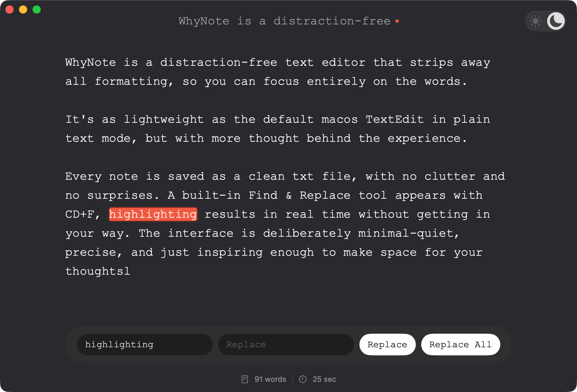
Task: Place cursor at the word "thoughts"
Action: pyautogui.click(x=95, y=271)
